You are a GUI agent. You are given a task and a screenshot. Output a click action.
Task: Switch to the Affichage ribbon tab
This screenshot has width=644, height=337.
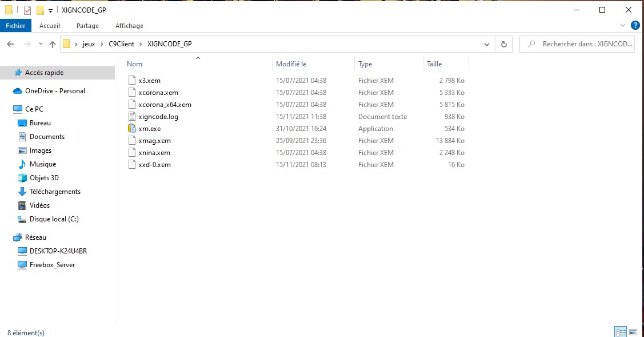click(129, 26)
